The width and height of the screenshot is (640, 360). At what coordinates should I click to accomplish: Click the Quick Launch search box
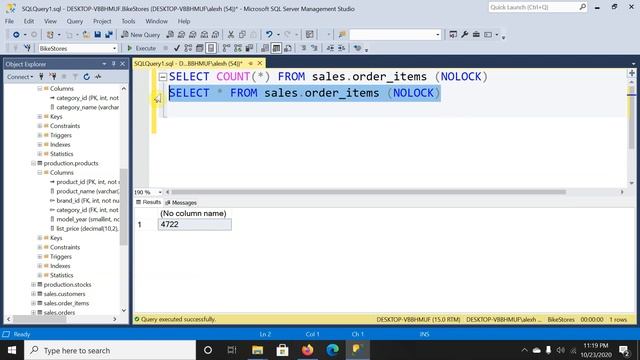pyautogui.click(x=537, y=7)
